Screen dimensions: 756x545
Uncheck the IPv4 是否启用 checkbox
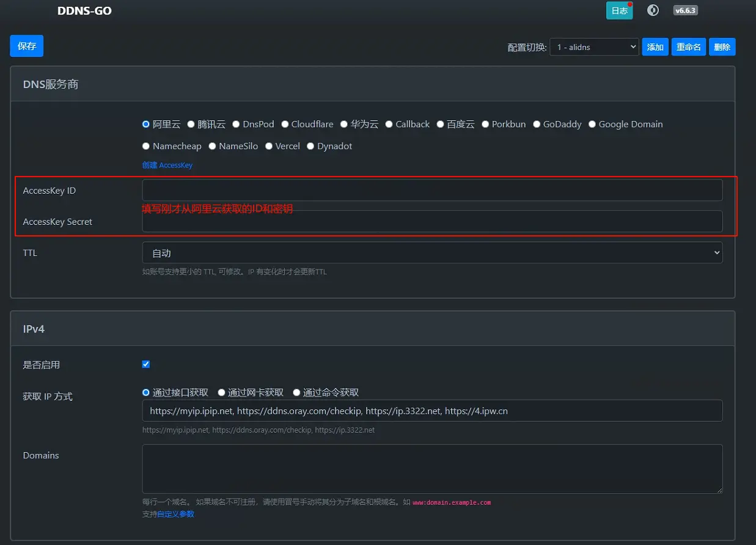click(146, 364)
